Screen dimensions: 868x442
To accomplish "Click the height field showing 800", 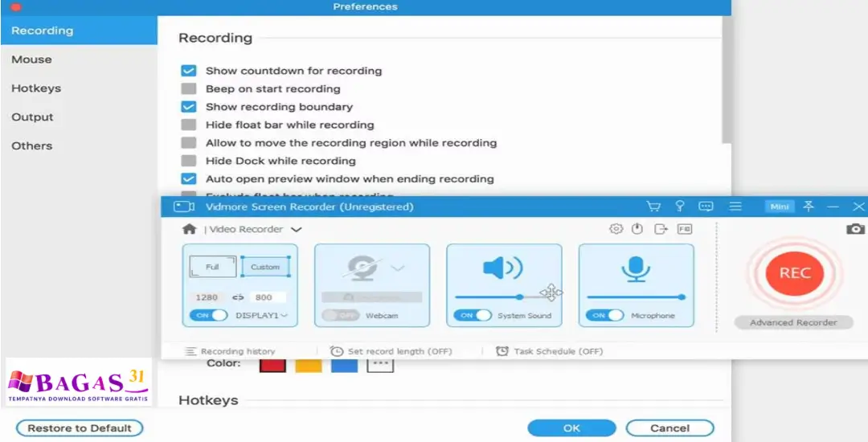I will pos(268,297).
